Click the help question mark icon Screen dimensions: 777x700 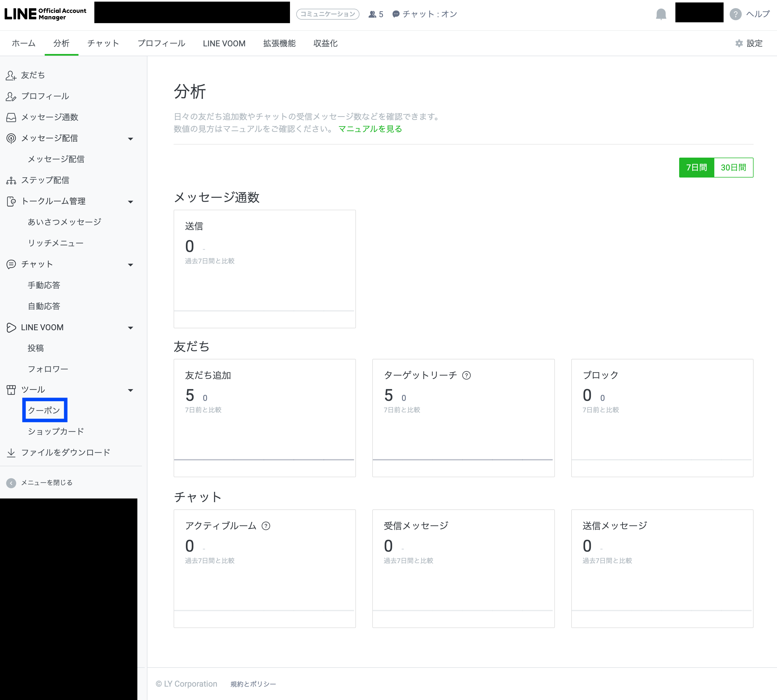point(735,14)
